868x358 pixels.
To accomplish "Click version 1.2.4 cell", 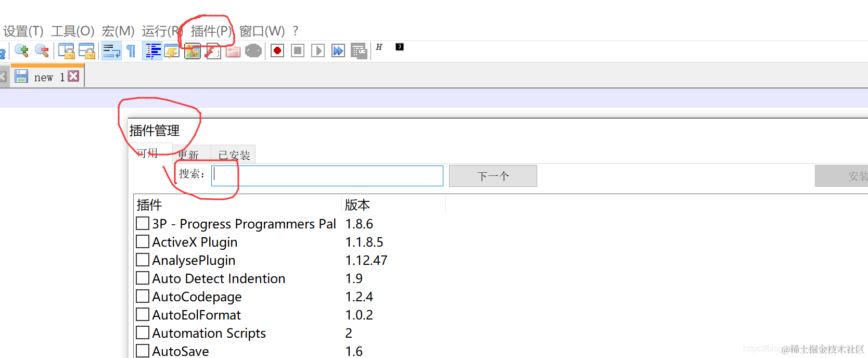I will [359, 297].
